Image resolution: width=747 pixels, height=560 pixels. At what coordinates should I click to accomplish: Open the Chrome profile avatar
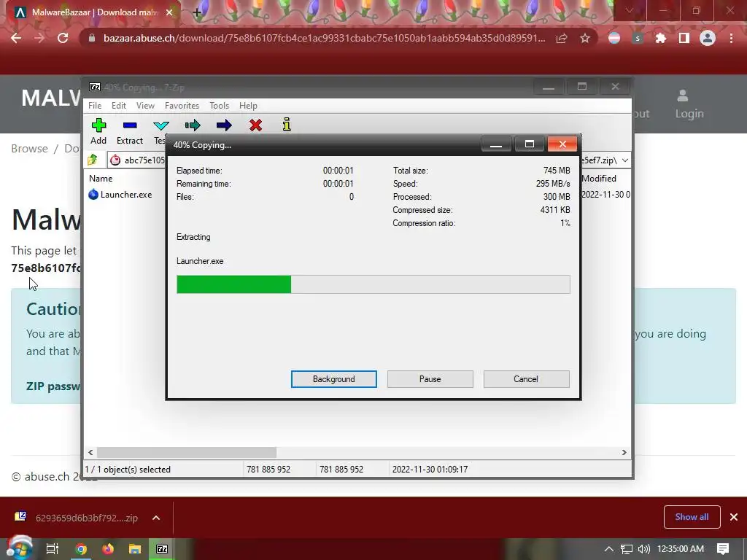[x=708, y=38]
